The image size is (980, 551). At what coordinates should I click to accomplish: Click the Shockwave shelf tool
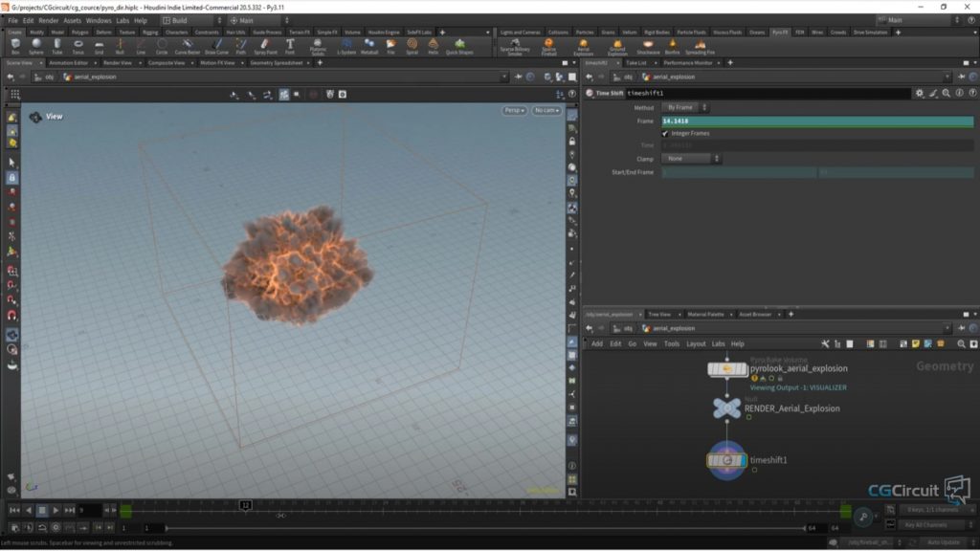(x=648, y=47)
